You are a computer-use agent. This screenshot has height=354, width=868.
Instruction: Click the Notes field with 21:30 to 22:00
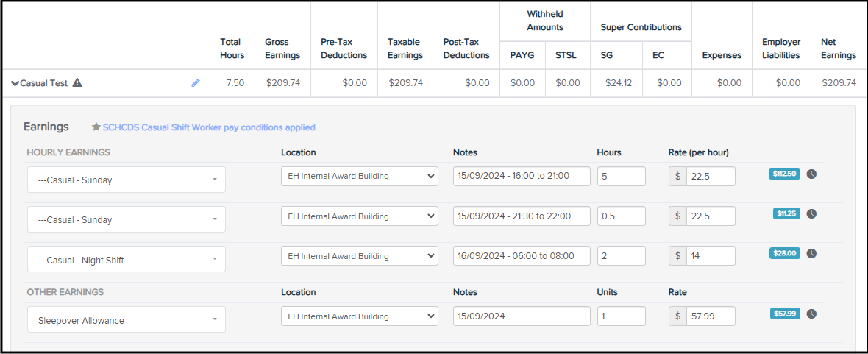point(522,216)
